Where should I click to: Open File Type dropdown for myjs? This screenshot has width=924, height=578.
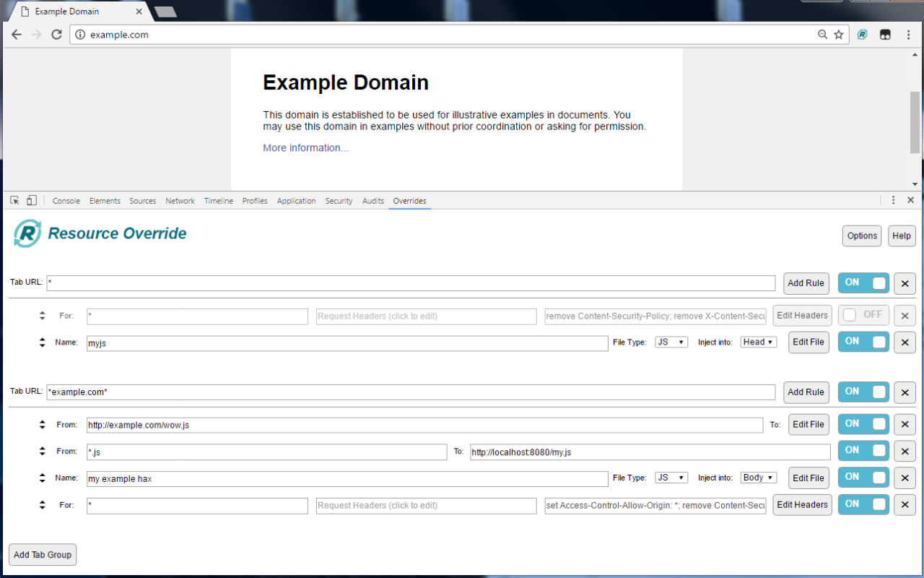point(671,342)
